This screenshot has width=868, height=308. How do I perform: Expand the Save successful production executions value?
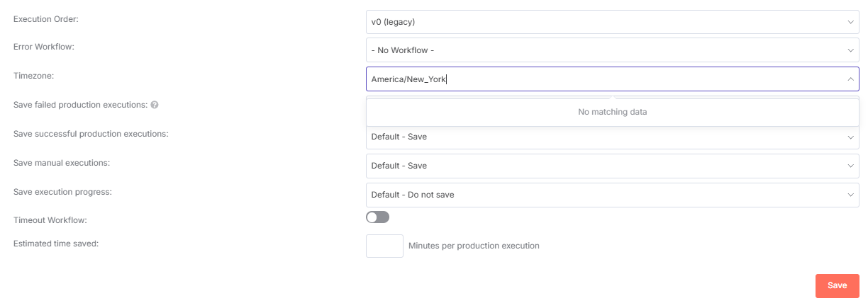coord(603,137)
